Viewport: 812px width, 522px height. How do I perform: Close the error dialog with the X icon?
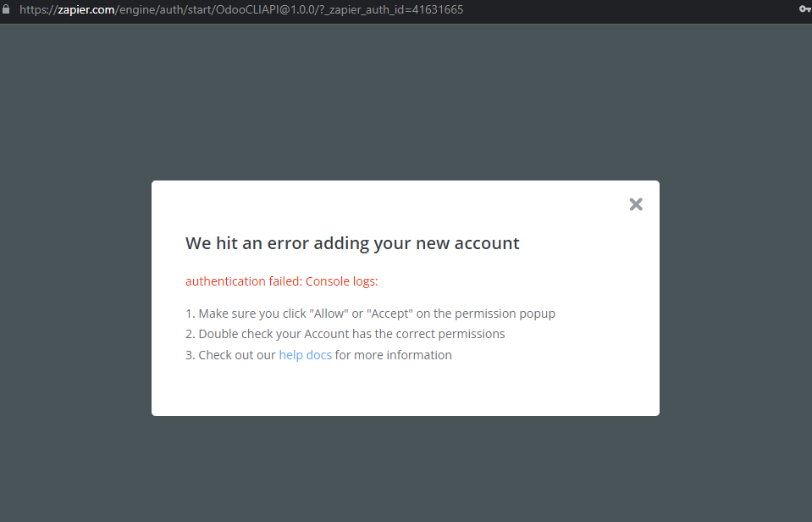[x=636, y=204]
